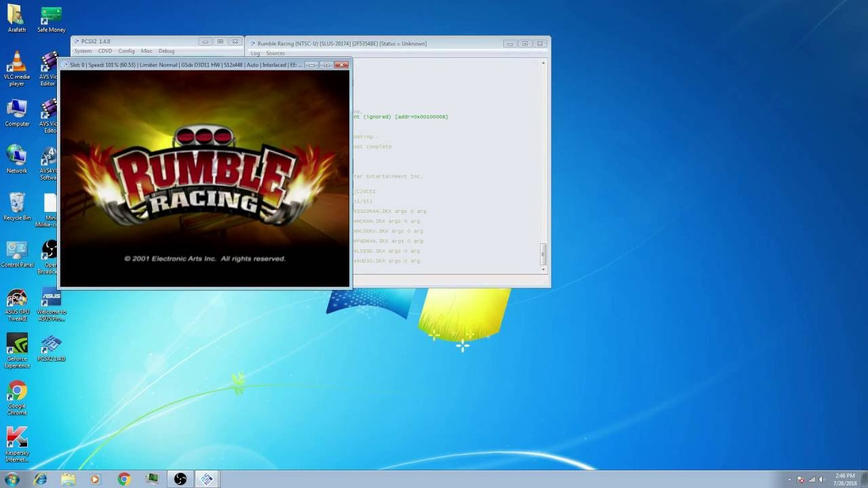Open the Arafath folder on desktop

pyautogui.click(x=16, y=18)
